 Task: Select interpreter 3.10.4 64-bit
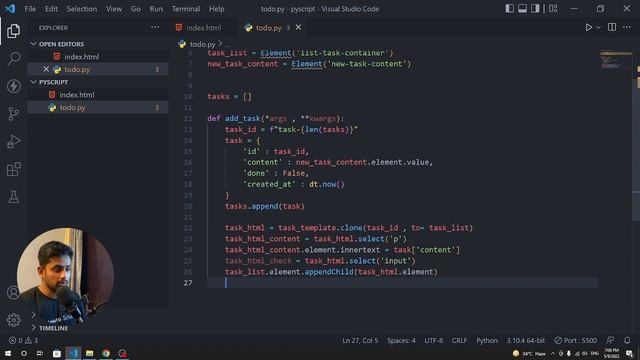coord(526,340)
